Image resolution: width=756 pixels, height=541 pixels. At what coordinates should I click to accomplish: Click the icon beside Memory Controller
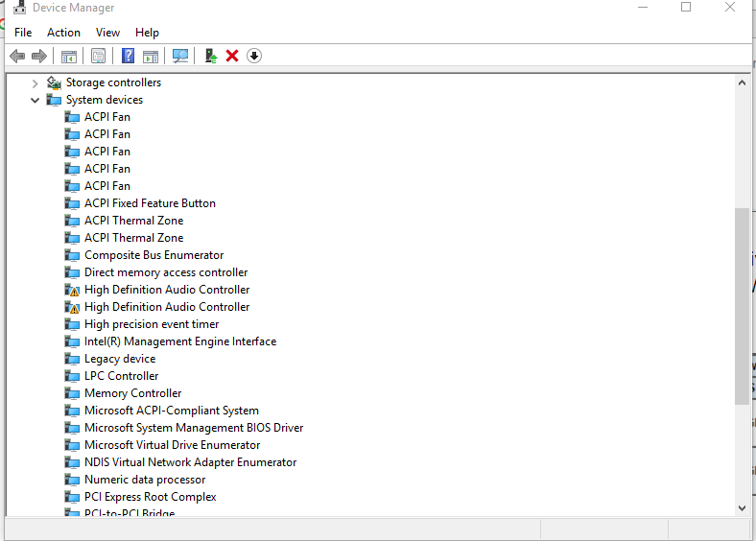pyautogui.click(x=72, y=393)
